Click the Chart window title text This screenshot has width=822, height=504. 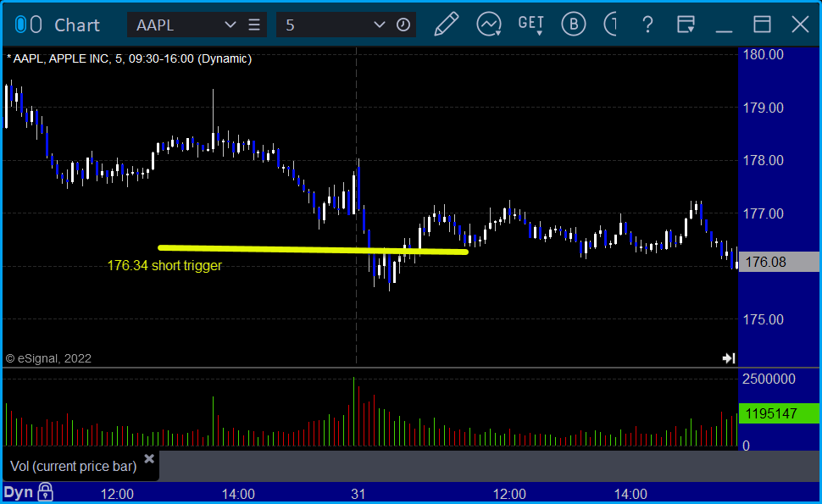(77, 25)
